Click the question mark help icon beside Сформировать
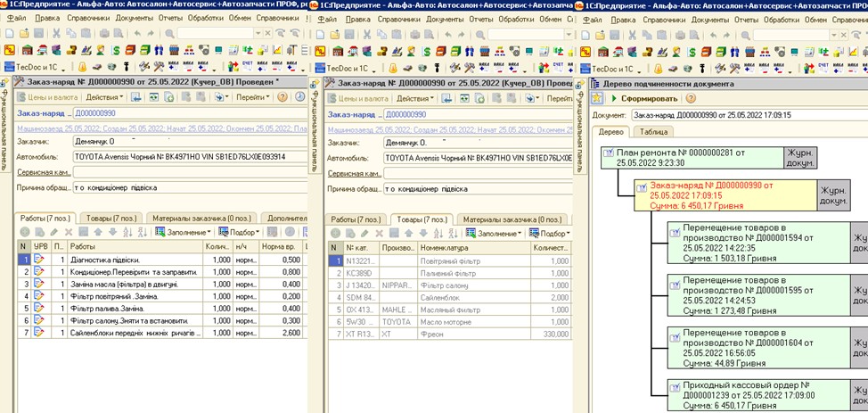 [x=691, y=98]
